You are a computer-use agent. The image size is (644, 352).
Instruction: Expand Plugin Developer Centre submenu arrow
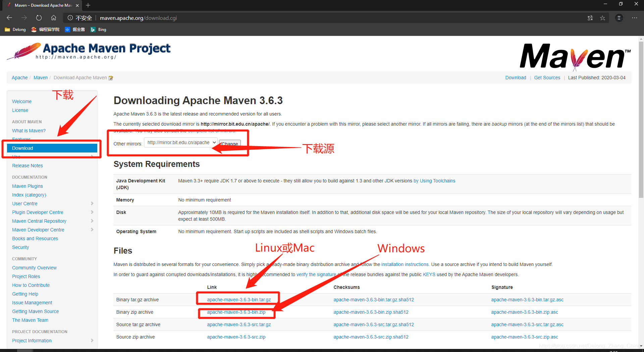92,212
